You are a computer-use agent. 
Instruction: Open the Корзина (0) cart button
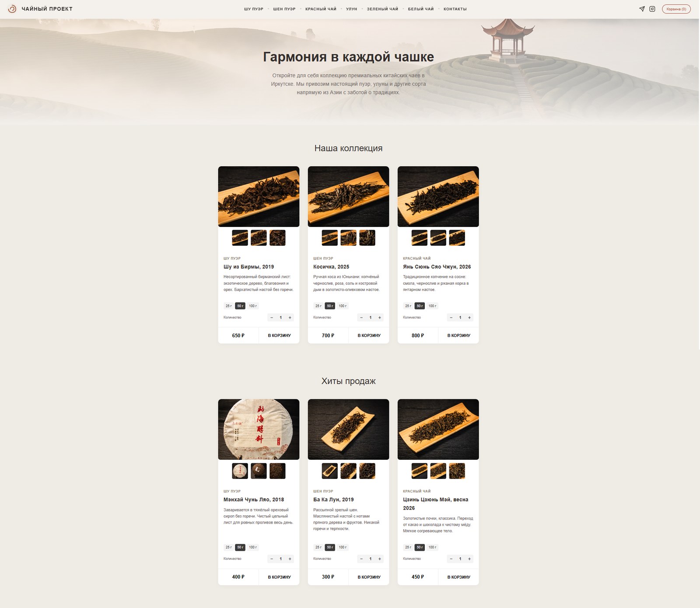pos(676,9)
